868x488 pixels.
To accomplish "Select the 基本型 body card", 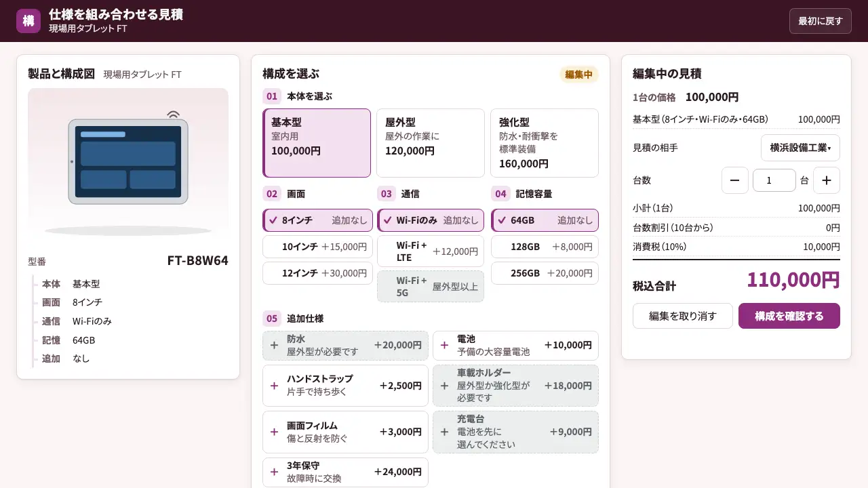I will pos(317,143).
